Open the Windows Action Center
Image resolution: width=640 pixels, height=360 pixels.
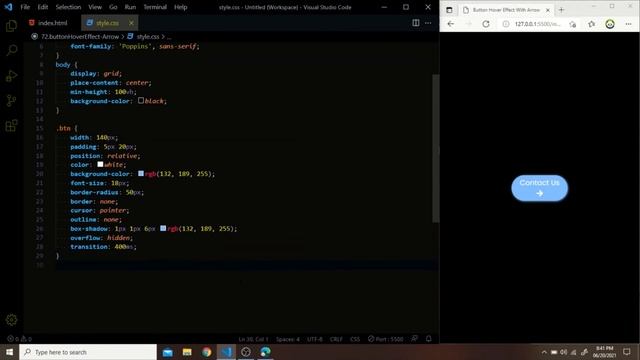point(627,352)
